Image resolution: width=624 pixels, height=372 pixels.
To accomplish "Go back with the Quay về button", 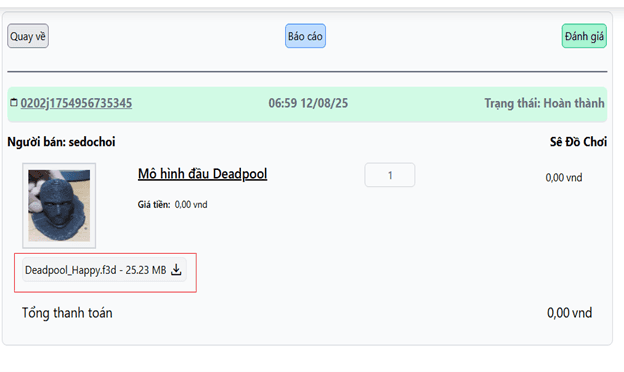I will (x=28, y=36).
